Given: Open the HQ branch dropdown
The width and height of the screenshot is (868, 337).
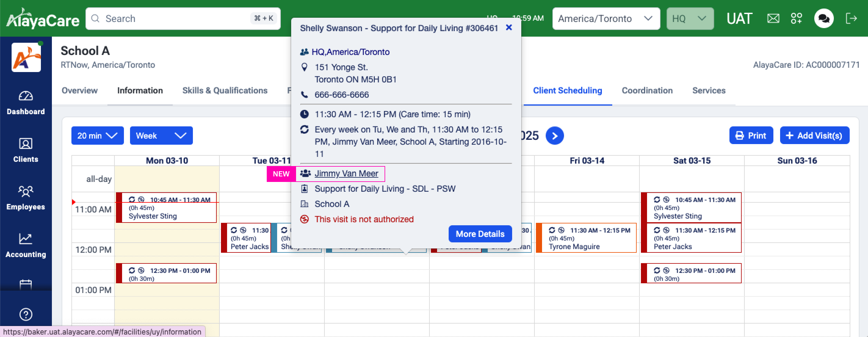Looking at the screenshot, I should pyautogui.click(x=689, y=19).
